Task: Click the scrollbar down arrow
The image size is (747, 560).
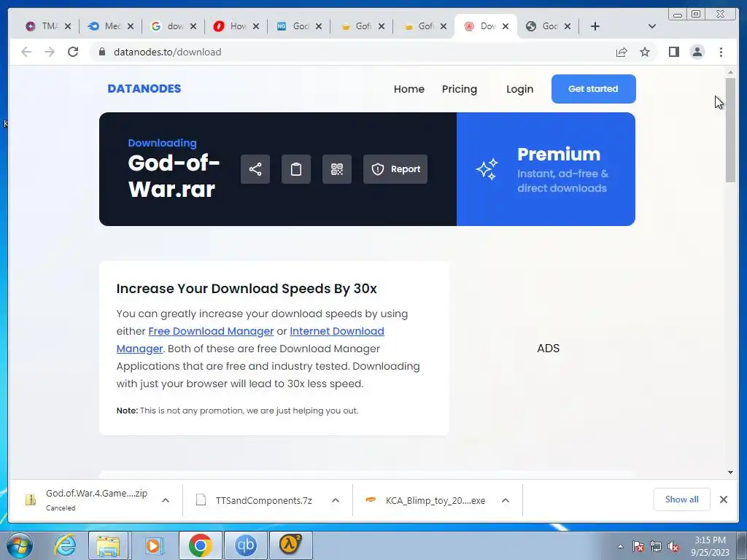Action: click(x=730, y=472)
